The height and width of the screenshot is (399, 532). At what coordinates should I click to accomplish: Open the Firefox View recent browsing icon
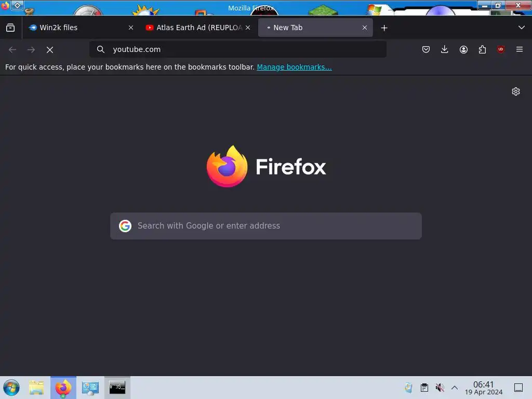10,28
